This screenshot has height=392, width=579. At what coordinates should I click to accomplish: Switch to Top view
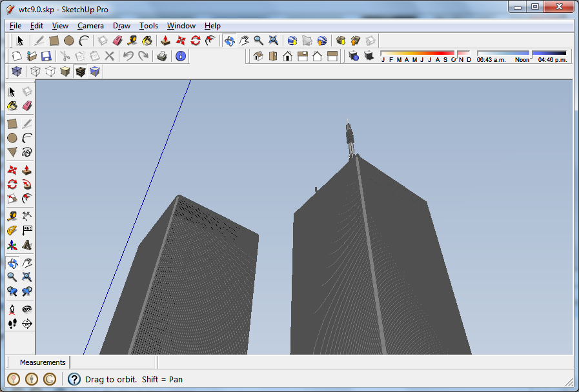273,56
